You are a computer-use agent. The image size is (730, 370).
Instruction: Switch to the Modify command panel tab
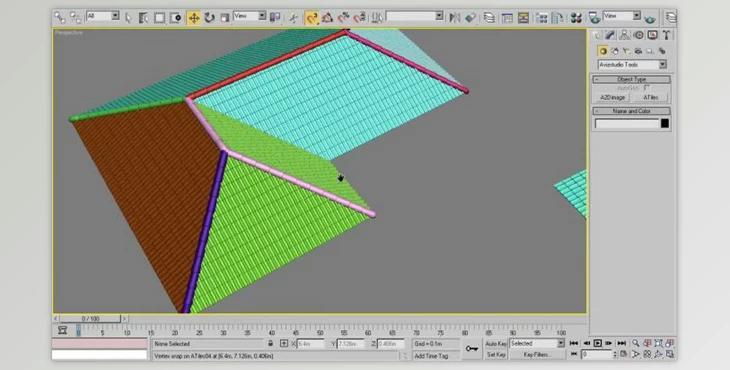pos(610,35)
